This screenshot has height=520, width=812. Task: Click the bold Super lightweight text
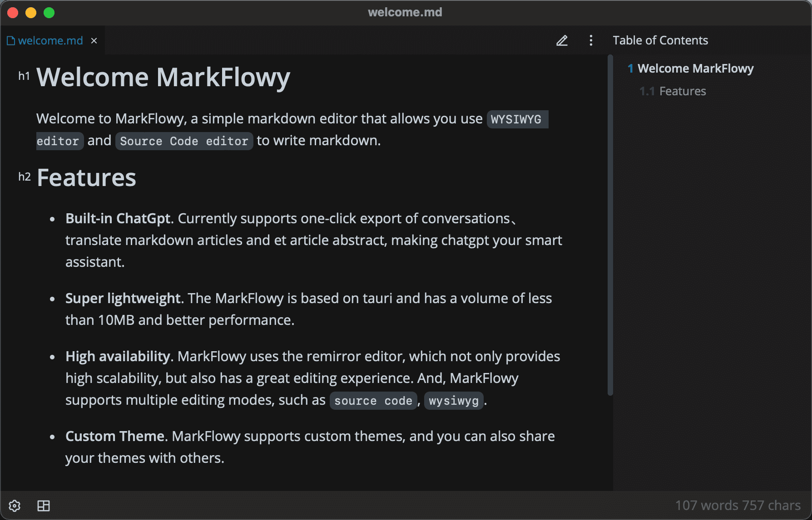(123, 298)
